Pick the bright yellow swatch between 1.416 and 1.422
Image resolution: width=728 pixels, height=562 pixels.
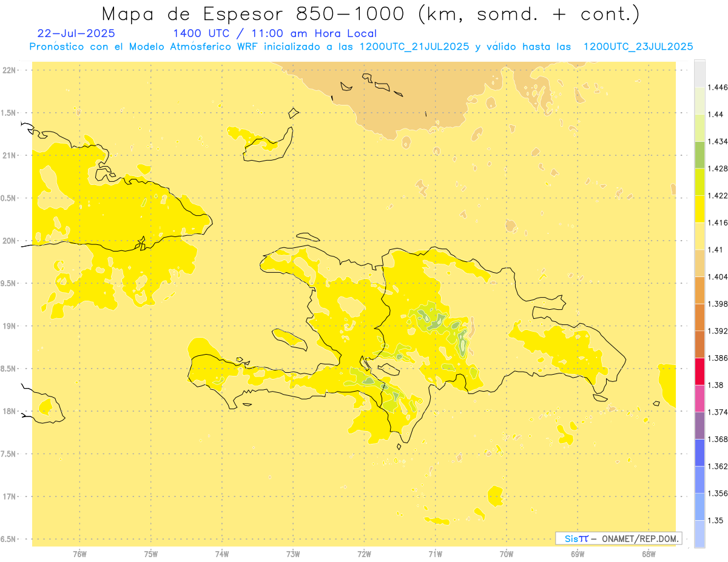[699, 209]
